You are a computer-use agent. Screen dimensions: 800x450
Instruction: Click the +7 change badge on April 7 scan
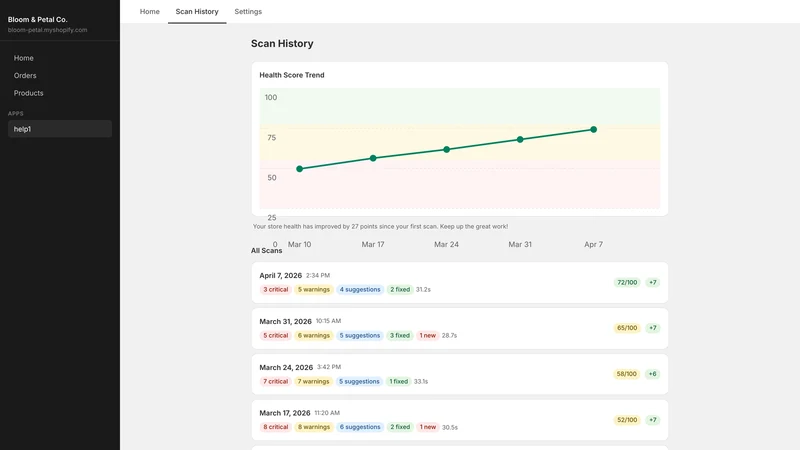653,283
